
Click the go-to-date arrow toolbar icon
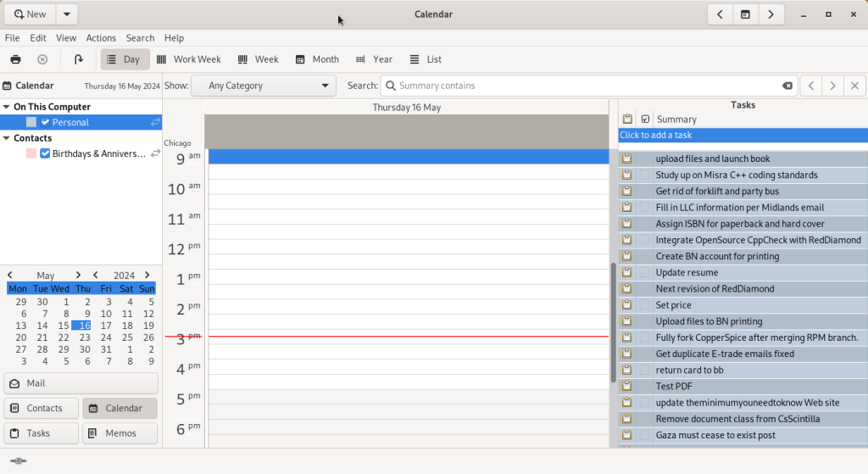78,59
